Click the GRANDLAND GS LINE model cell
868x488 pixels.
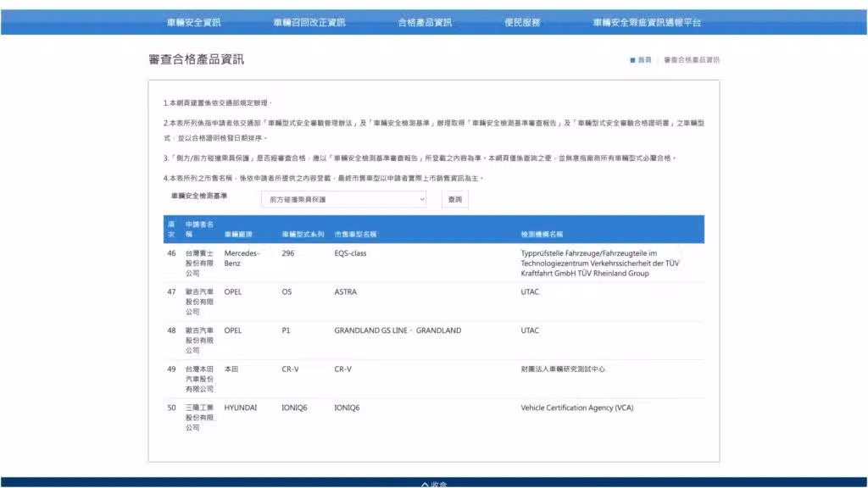pos(398,330)
